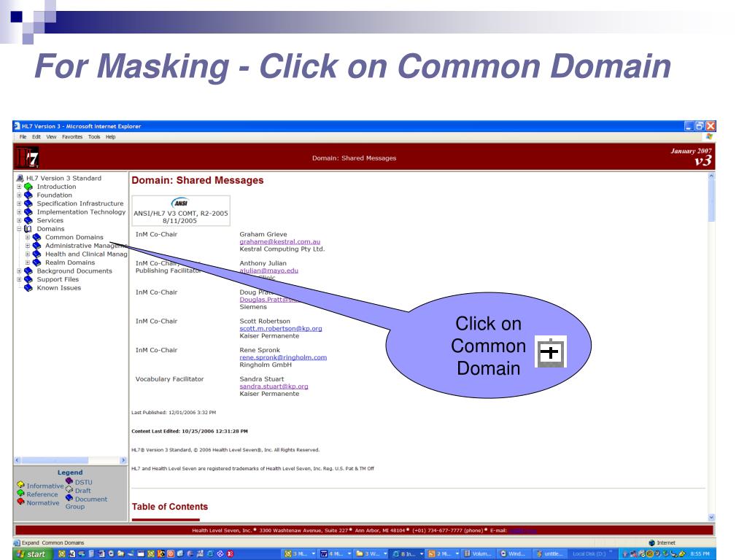747x560 pixels.
Task: Click the Implementation Technology book icon
Action: pos(28,212)
